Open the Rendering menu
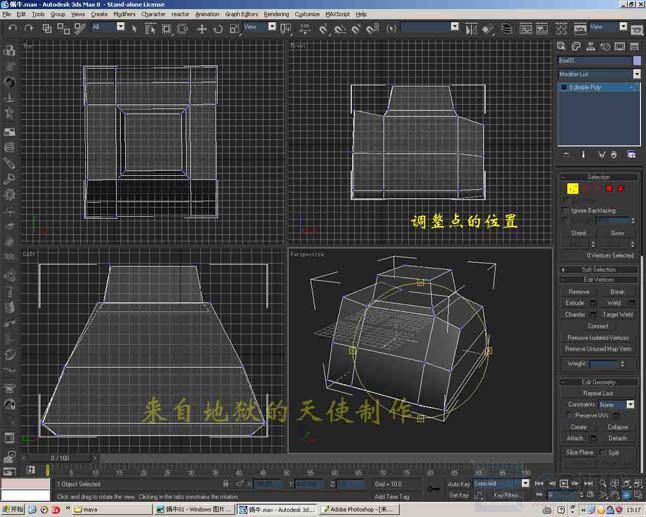Viewport: 646px width, 517px height. tap(276, 14)
